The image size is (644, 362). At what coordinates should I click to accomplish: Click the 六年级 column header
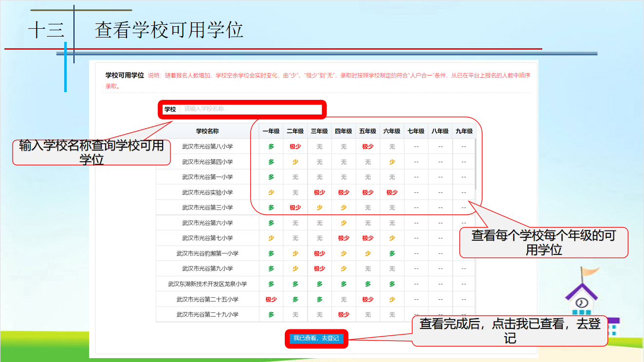(392, 131)
